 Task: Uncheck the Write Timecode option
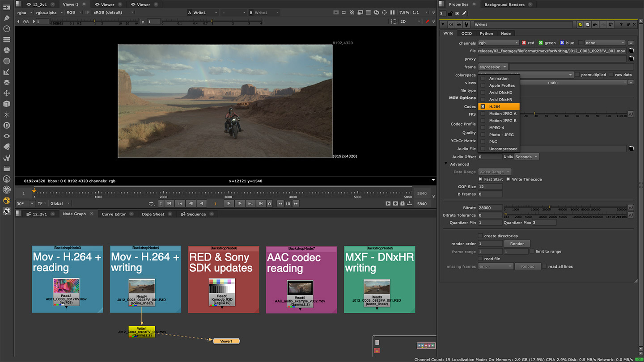[508, 179]
